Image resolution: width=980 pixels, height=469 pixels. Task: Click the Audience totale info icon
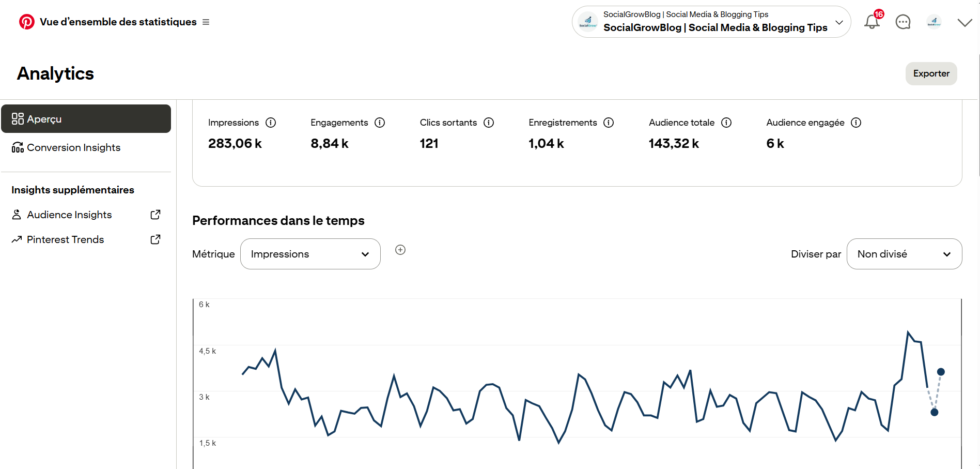click(726, 123)
